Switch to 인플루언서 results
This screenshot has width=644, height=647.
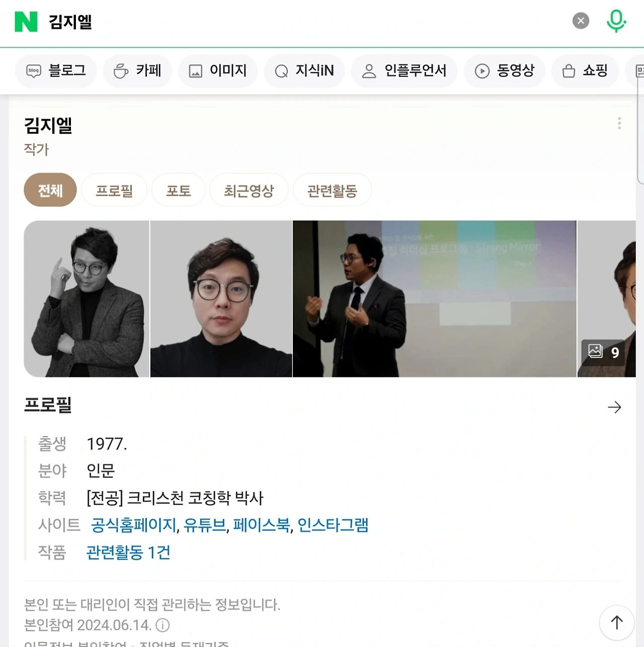pyautogui.click(x=404, y=71)
